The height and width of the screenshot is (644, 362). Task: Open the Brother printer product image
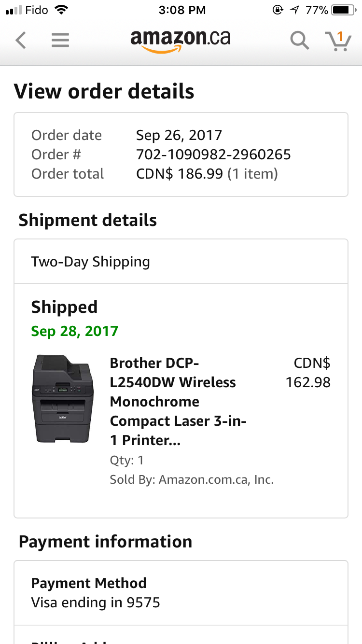(63, 399)
